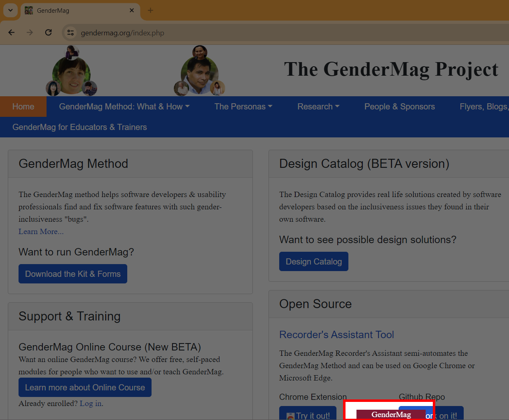Open the Home menu item
Screen dimensions: 509x420
pyautogui.click(x=23, y=107)
